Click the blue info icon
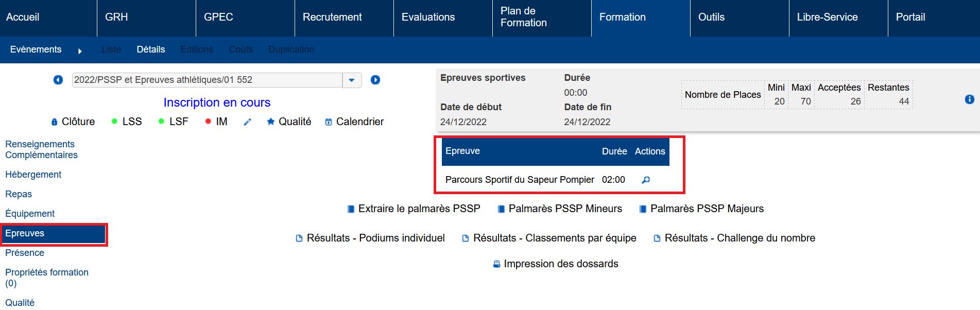Screen dimensions: 980x310 tap(969, 99)
